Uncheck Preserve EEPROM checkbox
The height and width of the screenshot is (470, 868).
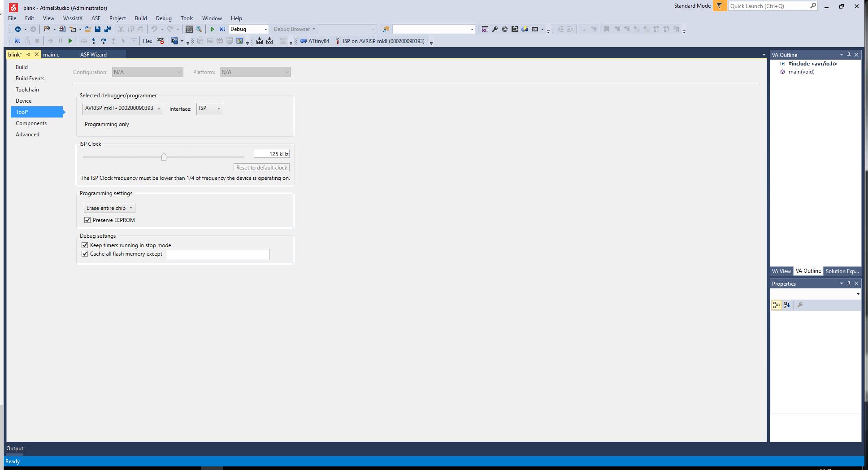87,220
